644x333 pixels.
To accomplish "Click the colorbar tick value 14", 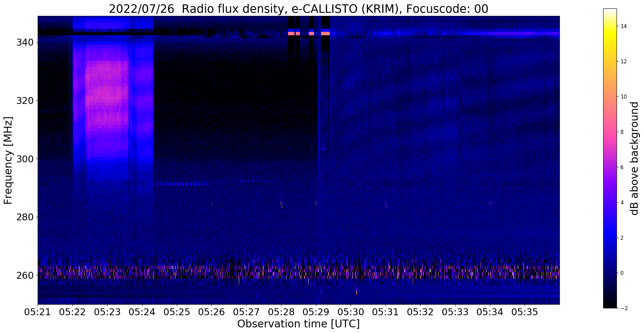I will tap(624, 26).
